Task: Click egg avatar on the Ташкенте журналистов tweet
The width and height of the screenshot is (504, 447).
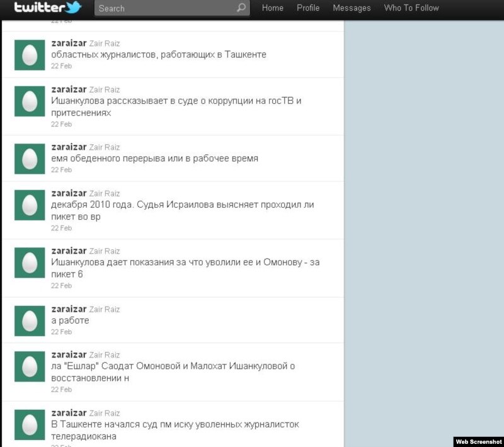Action: point(30,55)
